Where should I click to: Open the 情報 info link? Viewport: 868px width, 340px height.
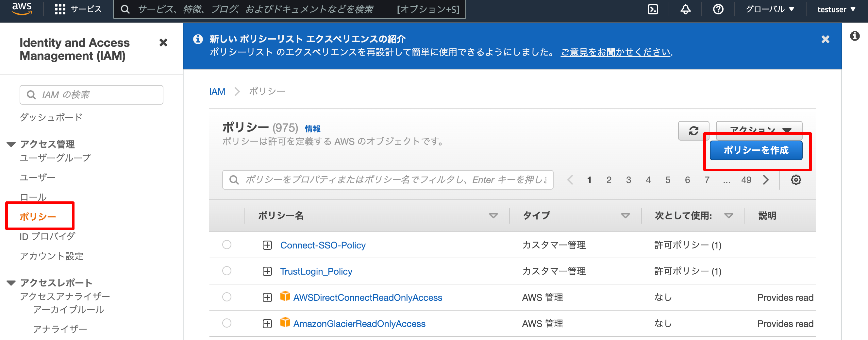point(312,129)
